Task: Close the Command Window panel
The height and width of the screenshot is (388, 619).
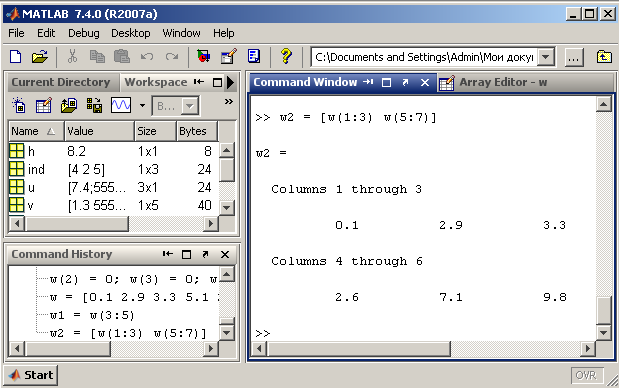Action: click(425, 82)
